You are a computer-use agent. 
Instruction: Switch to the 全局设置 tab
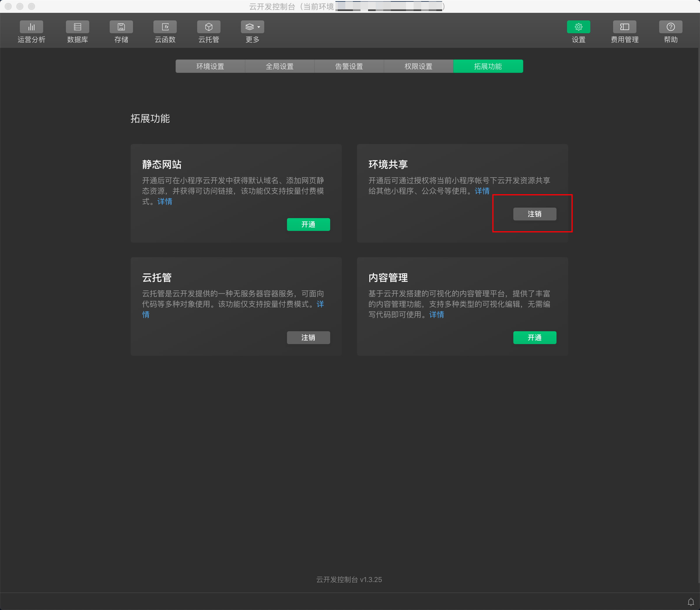(x=279, y=66)
